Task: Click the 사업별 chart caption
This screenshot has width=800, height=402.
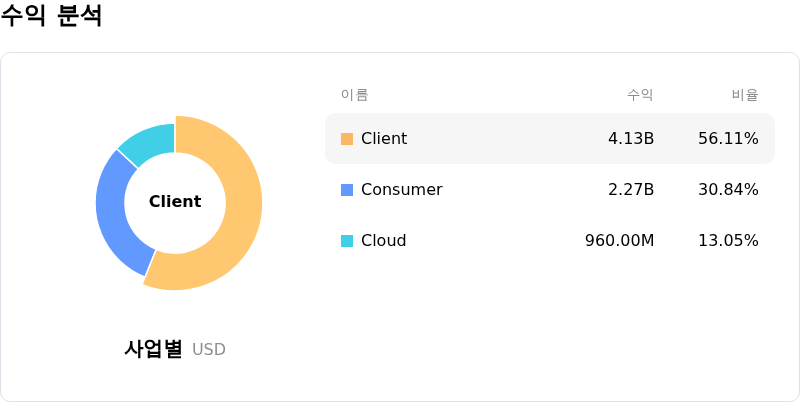Action: coord(153,349)
